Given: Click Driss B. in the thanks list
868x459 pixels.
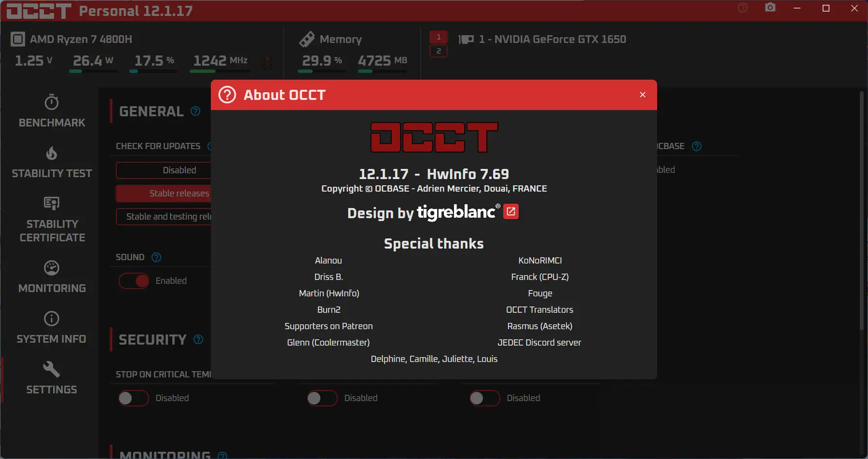Looking at the screenshot, I should tap(329, 277).
